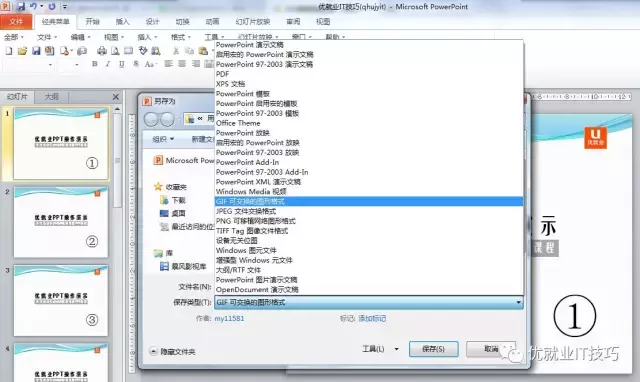Click the Center alignment icon

[x=182, y=64]
